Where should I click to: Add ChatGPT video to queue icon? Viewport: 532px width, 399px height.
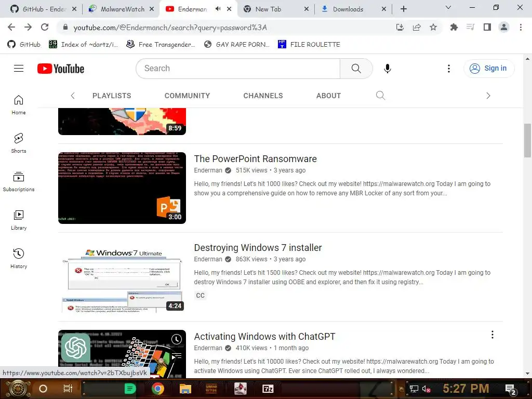point(177,356)
